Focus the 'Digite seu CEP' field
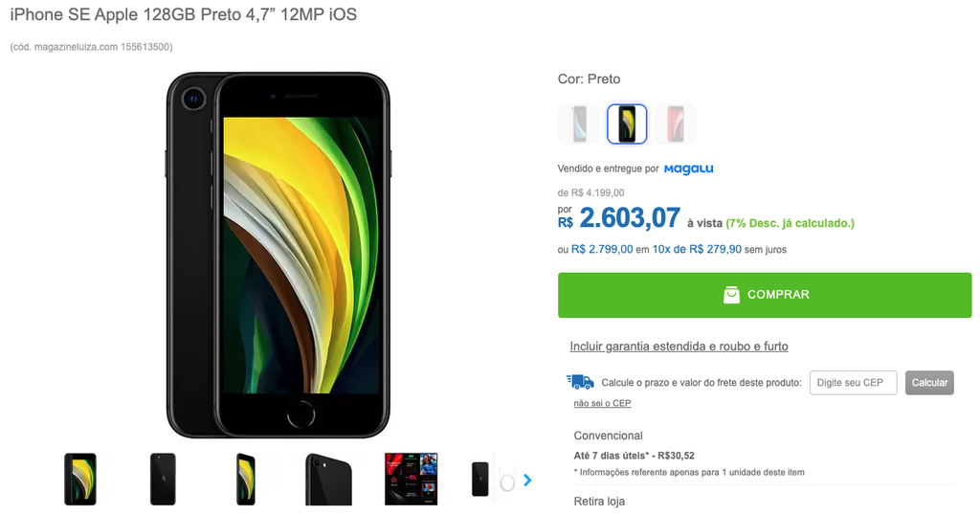980x515 pixels. 853,383
